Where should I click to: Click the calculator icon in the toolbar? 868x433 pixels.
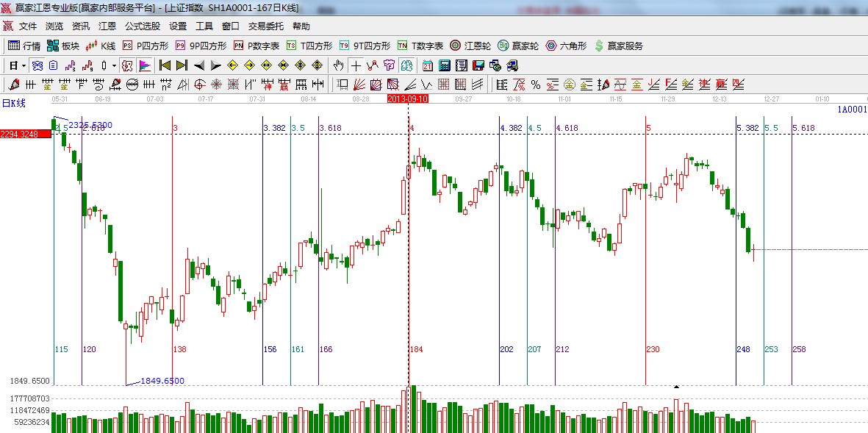click(x=445, y=65)
